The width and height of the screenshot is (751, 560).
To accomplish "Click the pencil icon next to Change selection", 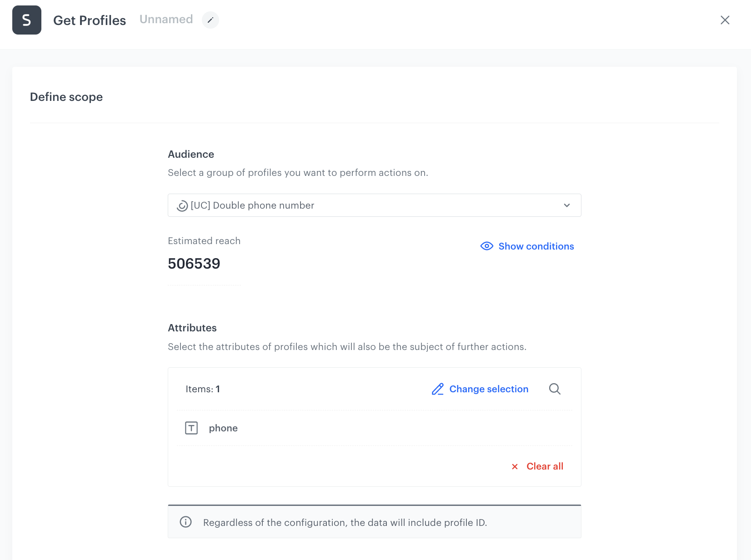I will 438,389.
